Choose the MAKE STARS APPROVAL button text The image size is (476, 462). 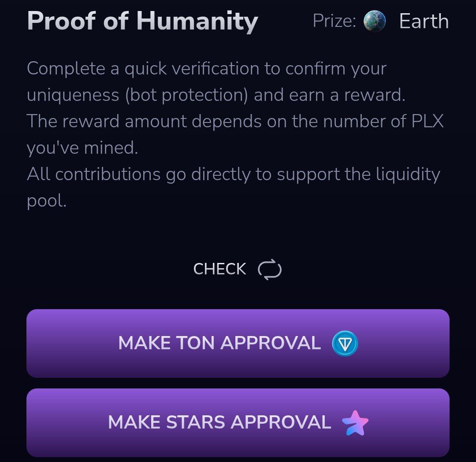pyautogui.click(x=219, y=422)
